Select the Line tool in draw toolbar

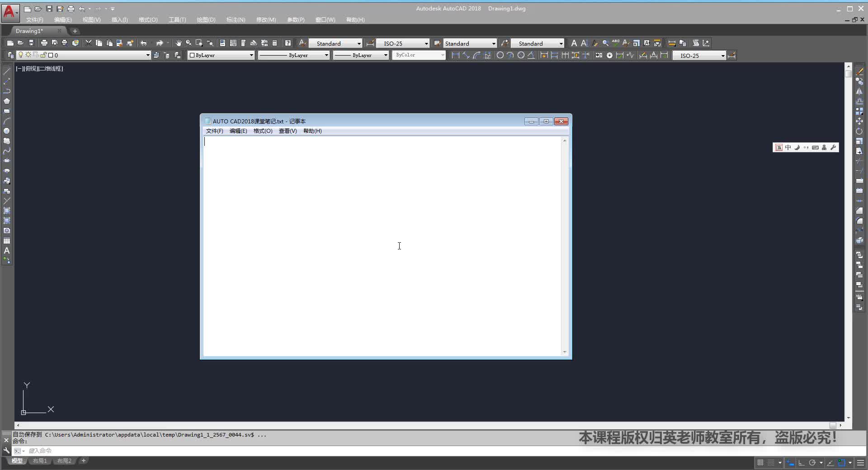coord(7,71)
